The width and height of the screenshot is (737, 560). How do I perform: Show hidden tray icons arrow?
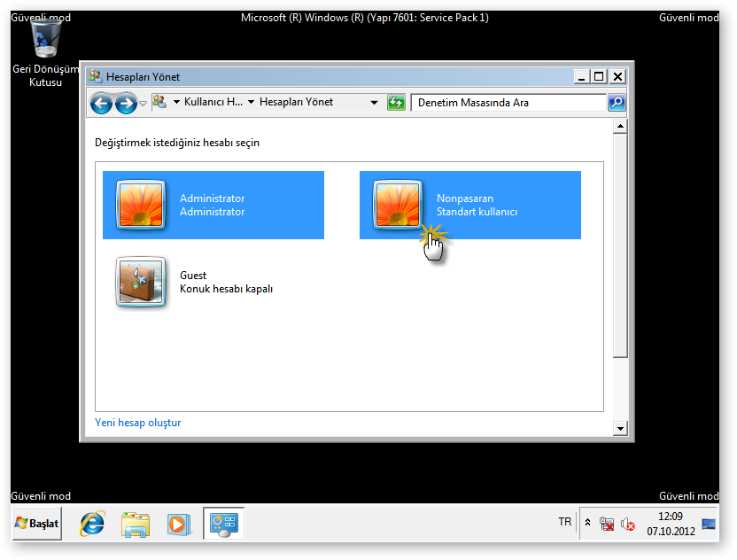point(587,523)
